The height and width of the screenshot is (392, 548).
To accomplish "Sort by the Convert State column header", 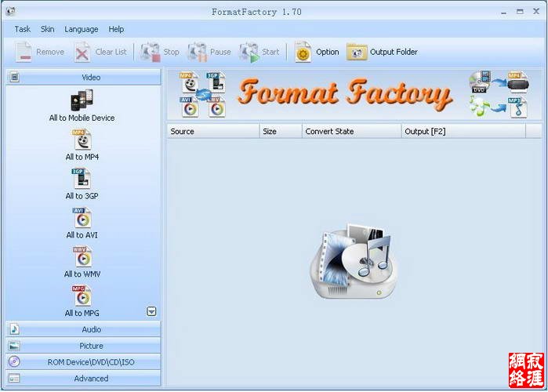I will [x=351, y=132].
